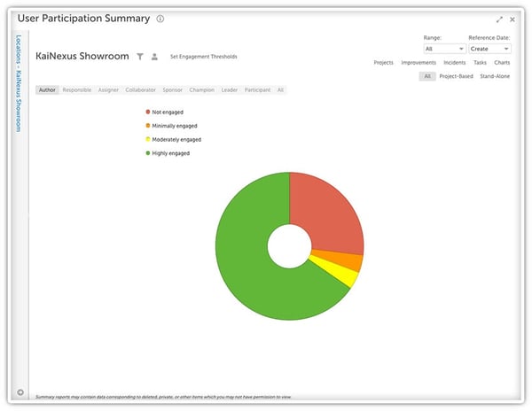Viewport: 532px width, 411px height.
Task: Click the summary reports footnote text
Action: coord(163,397)
